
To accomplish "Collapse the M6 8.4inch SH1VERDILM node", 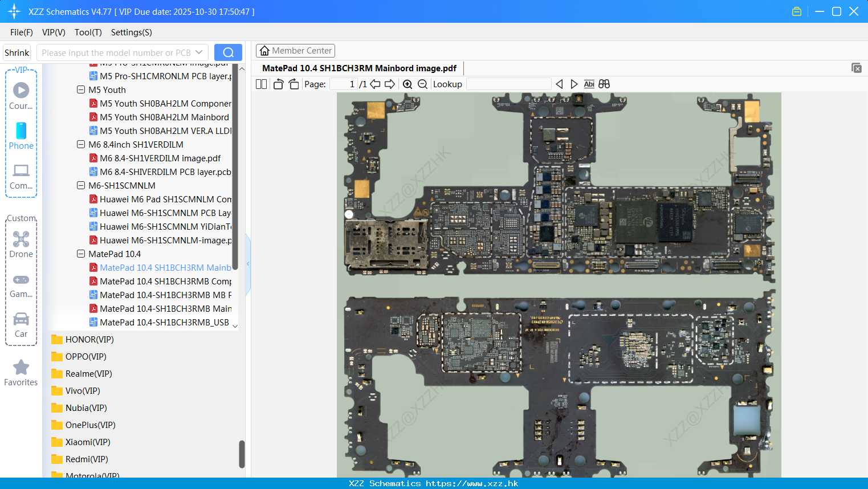I will (81, 144).
